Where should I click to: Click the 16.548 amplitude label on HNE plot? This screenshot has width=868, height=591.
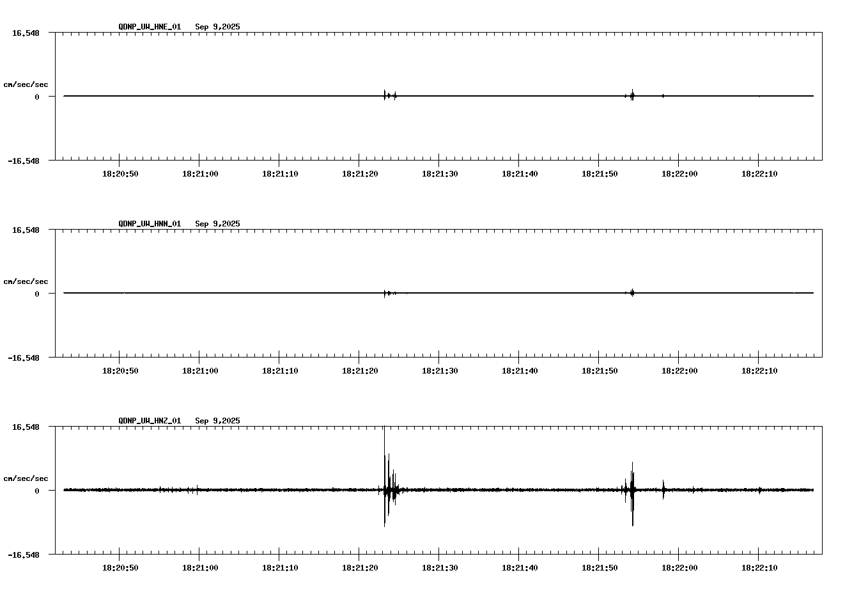[26, 31]
